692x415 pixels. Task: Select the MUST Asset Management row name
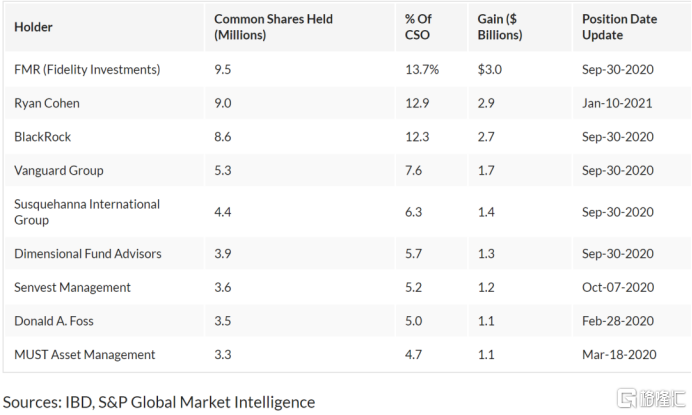click(x=85, y=354)
